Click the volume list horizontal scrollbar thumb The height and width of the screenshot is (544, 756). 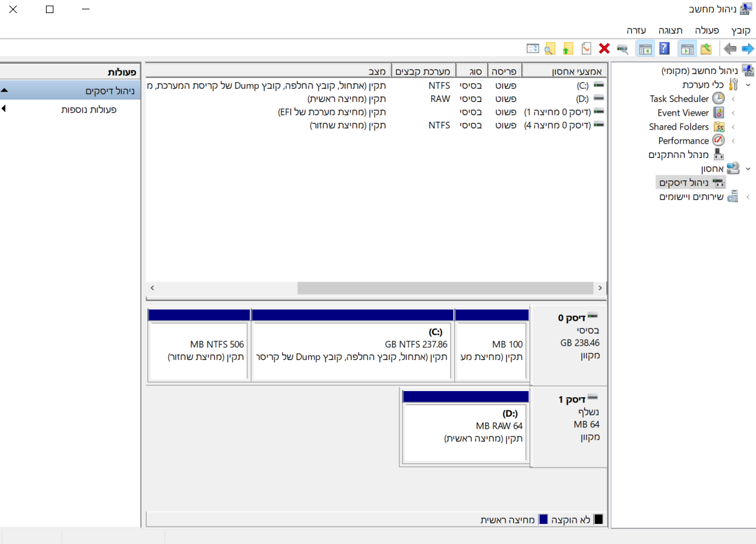(x=445, y=288)
